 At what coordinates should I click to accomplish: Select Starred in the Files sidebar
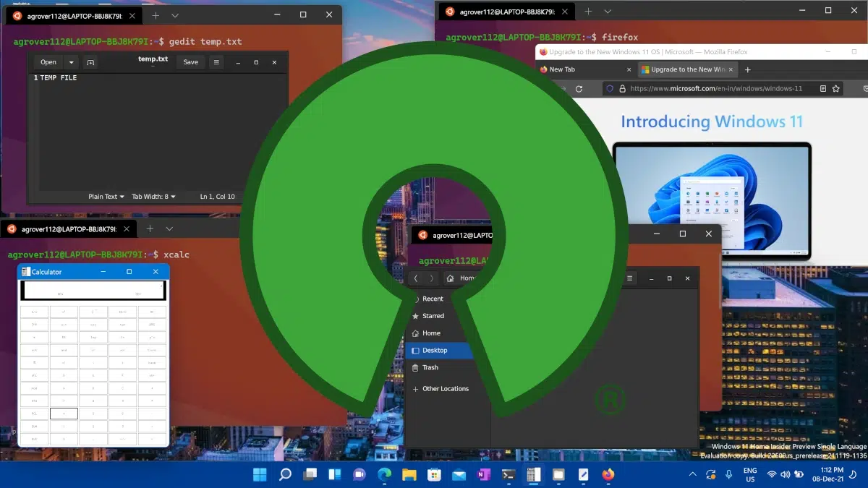(x=433, y=316)
